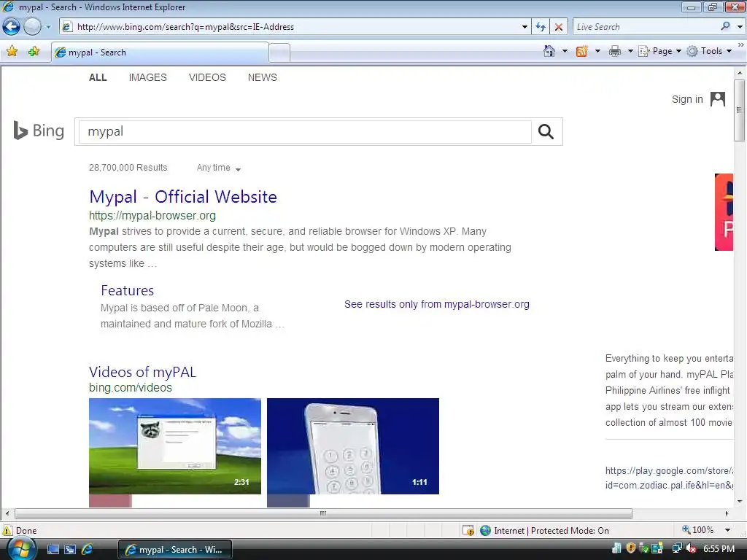Click the horizontal scrollbar thumb
The width and height of the screenshot is (747, 560).
click(323, 513)
